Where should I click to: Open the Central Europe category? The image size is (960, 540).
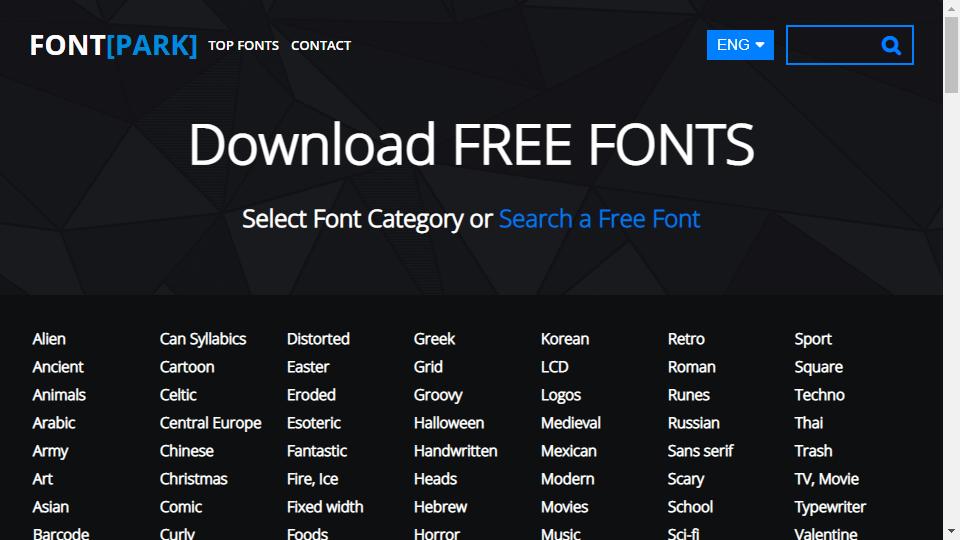pos(211,423)
